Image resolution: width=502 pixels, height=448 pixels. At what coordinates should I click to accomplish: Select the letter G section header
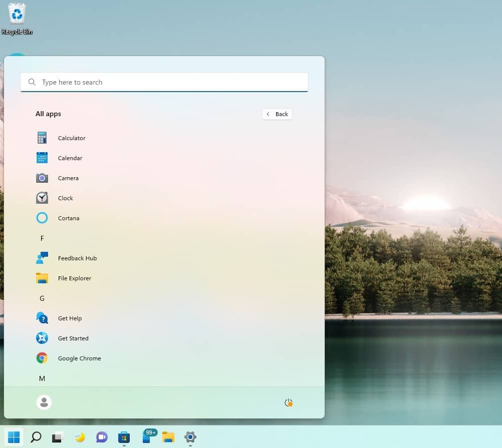coord(42,298)
